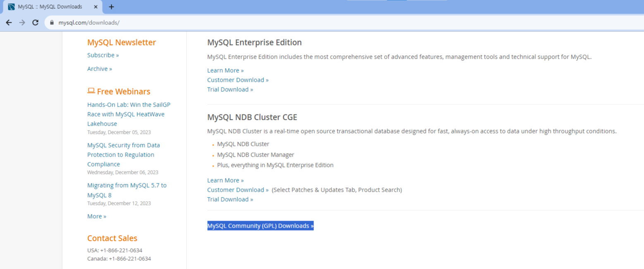Click the NDB Cluster real-time database description
This screenshot has width=644, height=269.
point(412,131)
